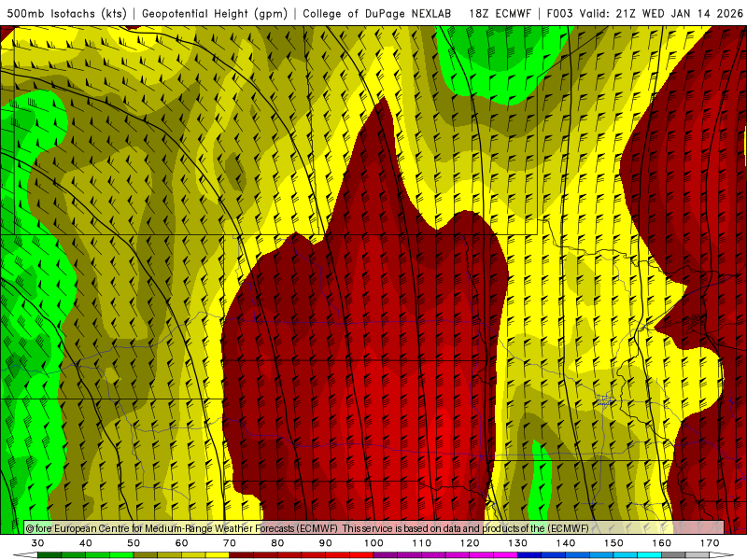Click the 70 value on the color scale
Viewport: 747px width, 560px height.
coord(230,543)
